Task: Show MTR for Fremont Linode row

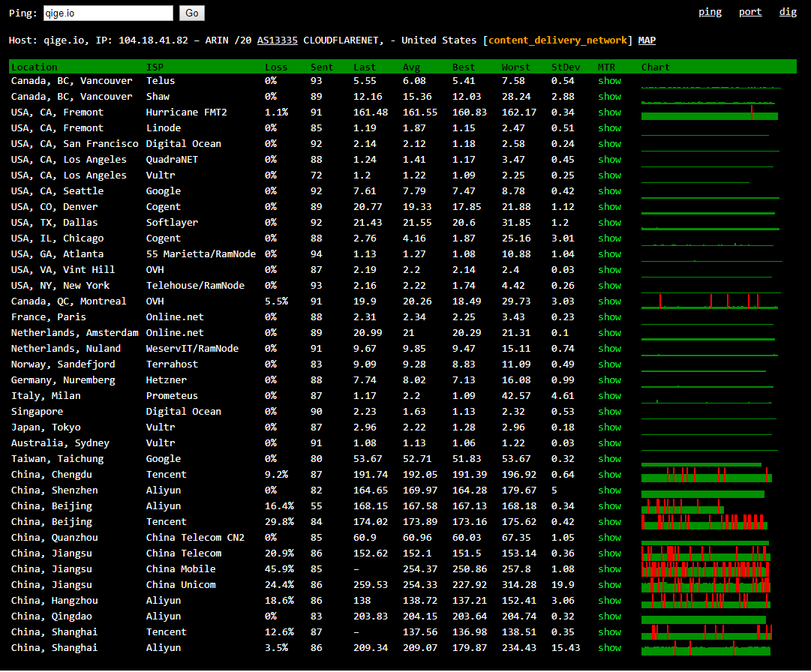Action: pyautogui.click(x=609, y=128)
